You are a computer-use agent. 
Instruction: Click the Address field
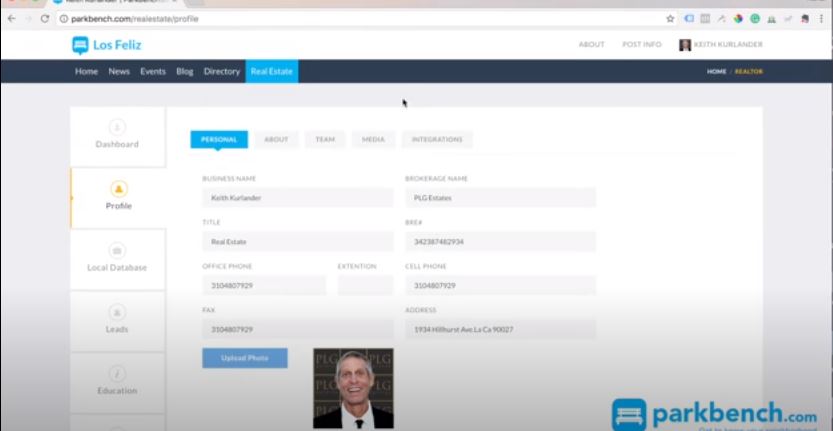500,329
